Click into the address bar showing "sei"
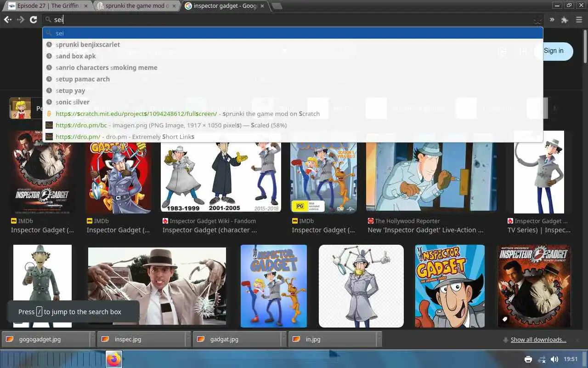Screen dimensions: 588x368 293,20
